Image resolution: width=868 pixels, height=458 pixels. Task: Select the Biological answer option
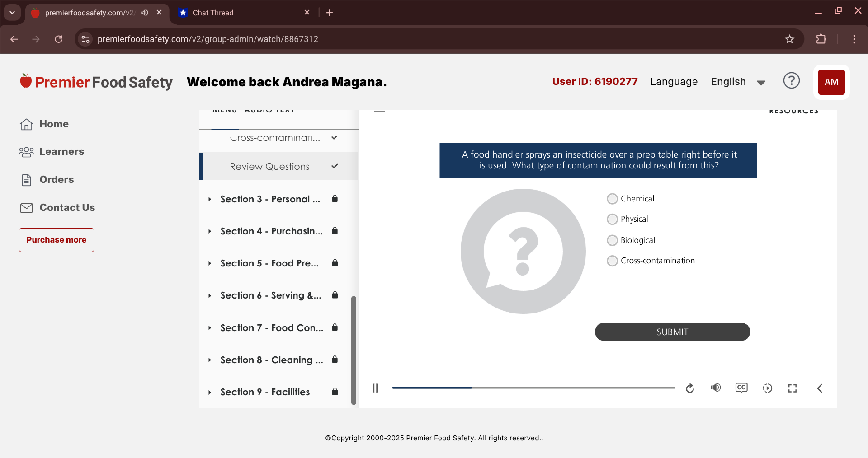[612, 240]
